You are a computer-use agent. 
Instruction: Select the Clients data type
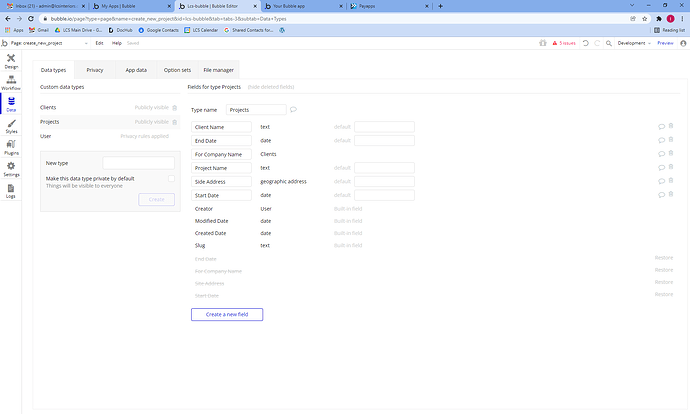110,107
